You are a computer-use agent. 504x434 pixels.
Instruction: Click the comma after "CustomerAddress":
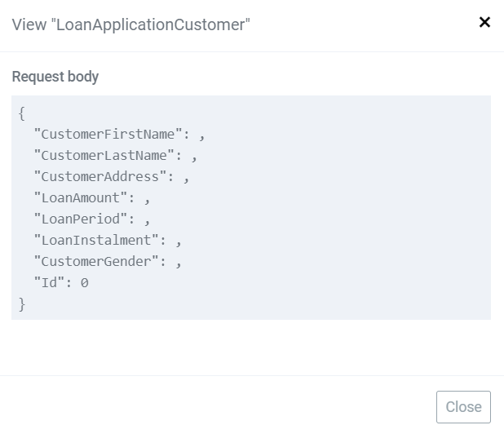click(x=187, y=180)
